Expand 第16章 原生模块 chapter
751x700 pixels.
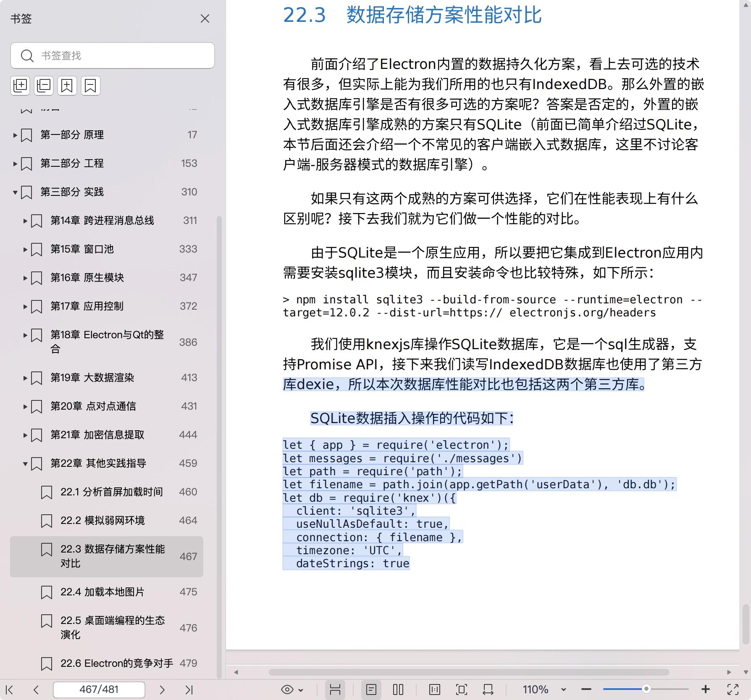25,278
